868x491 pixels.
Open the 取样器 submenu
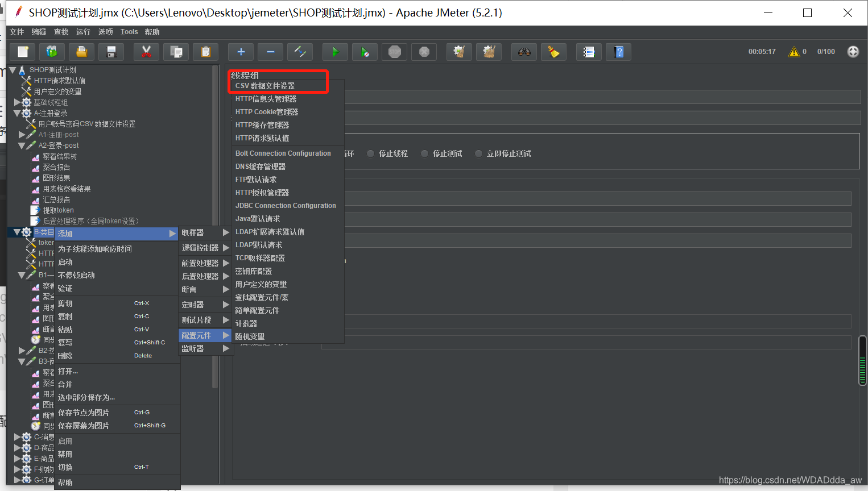click(x=205, y=232)
